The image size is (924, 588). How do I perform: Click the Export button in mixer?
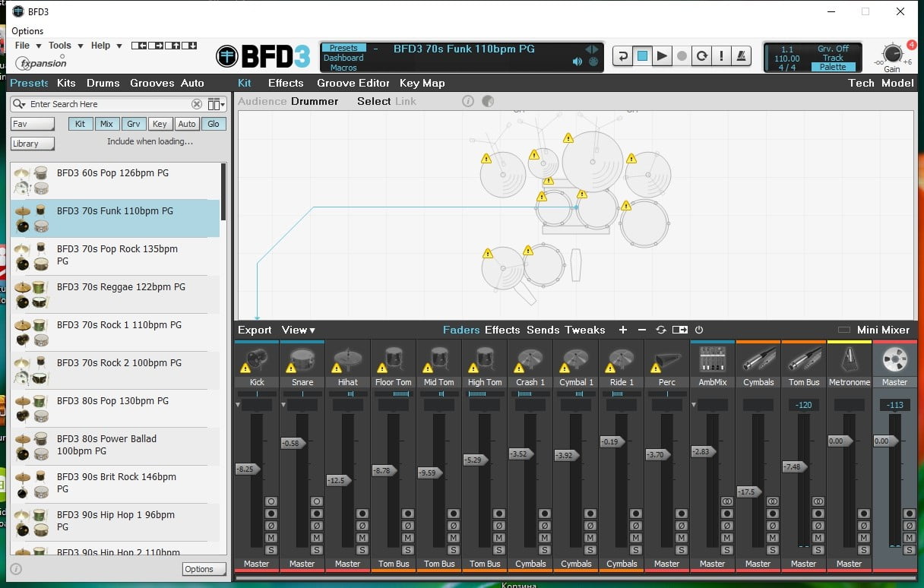click(x=255, y=330)
